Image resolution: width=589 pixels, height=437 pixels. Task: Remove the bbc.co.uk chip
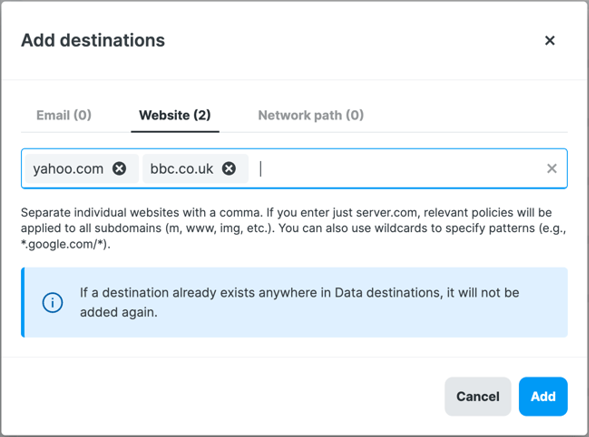229,168
